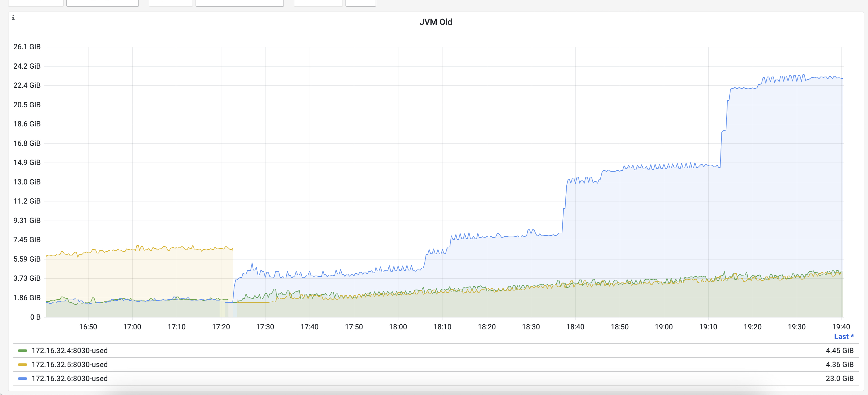Image resolution: width=868 pixels, height=395 pixels.
Task: Toggle the 172.16.32.6:8030-used series visibility
Action: click(69, 379)
